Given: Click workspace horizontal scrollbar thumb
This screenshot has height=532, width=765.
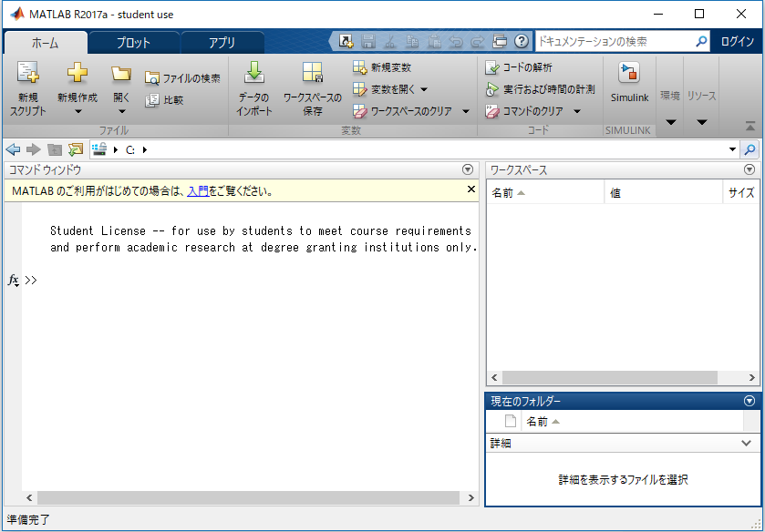Looking at the screenshot, I should [x=610, y=377].
